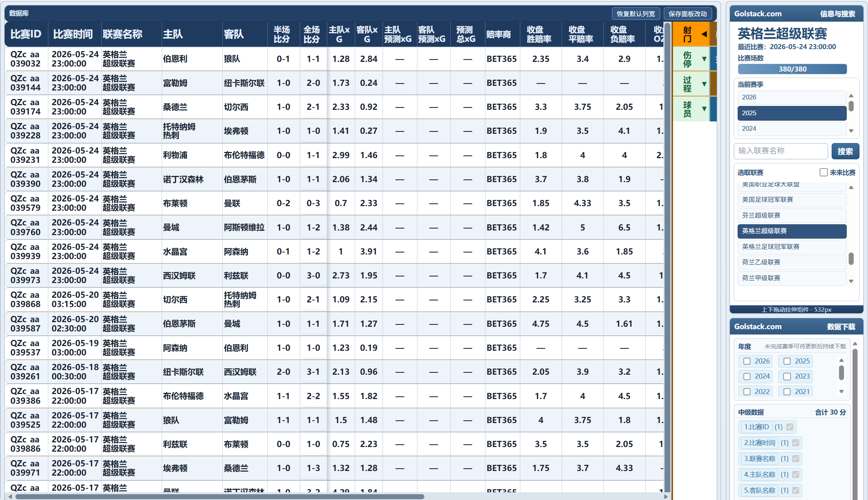
Task: Choose 芬兰超级联赛 from the league list
Action: (792, 215)
